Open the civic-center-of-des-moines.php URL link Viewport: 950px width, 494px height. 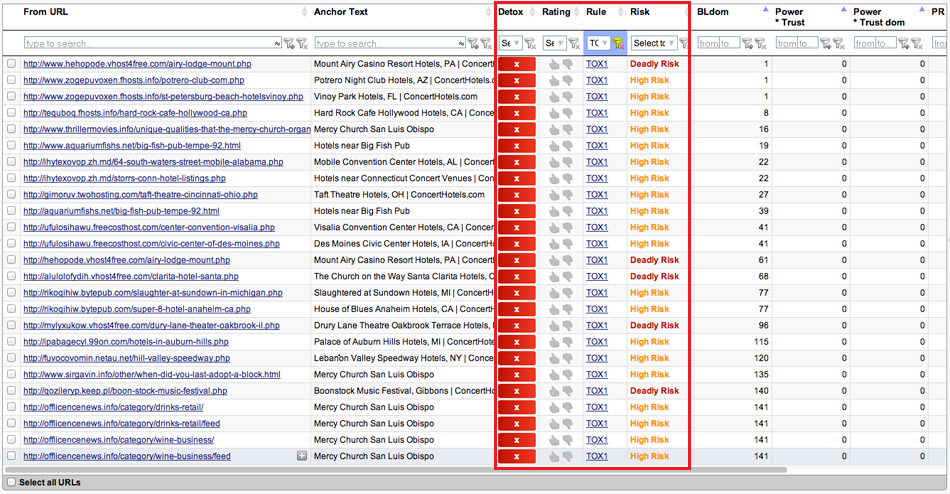151,244
